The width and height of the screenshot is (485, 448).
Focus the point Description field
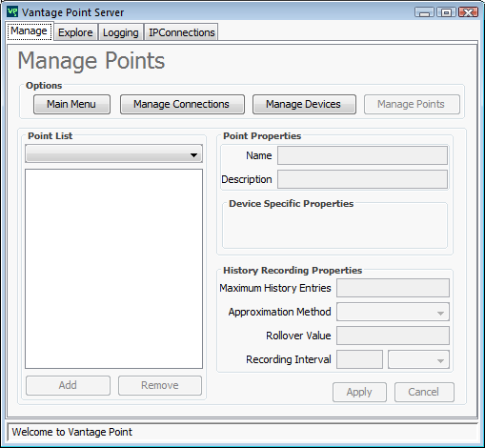click(x=362, y=179)
